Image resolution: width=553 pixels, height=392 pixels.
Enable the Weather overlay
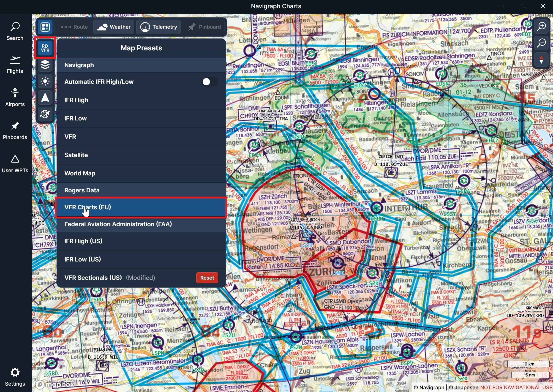pyautogui.click(x=113, y=27)
